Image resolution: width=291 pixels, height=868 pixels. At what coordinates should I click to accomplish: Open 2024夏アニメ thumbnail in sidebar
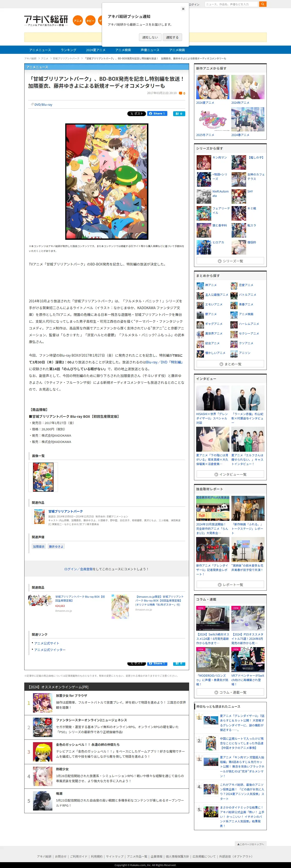click(x=212, y=87)
